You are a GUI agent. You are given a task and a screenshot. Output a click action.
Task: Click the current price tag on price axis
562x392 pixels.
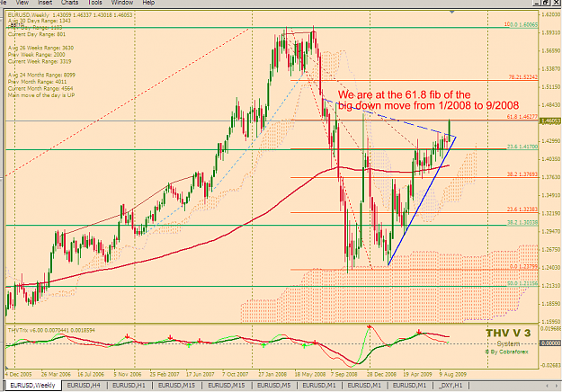click(x=549, y=121)
